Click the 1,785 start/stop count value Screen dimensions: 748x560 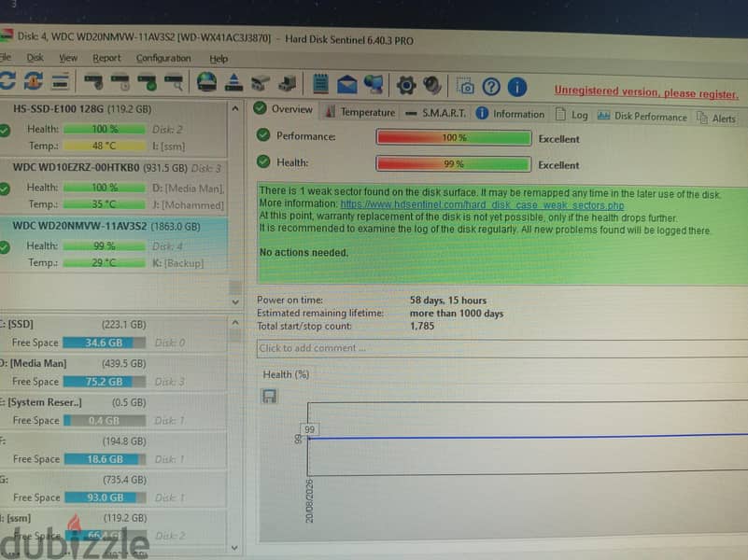(422, 327)
